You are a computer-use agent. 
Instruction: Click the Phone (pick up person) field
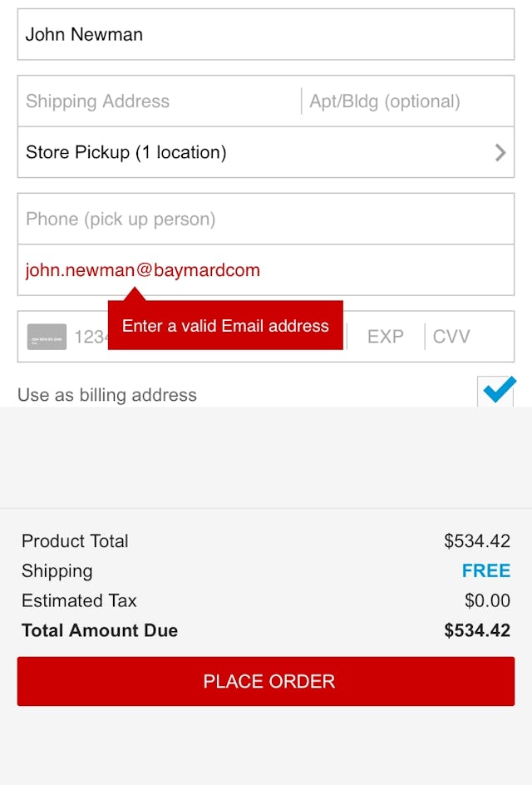point(266,220)
